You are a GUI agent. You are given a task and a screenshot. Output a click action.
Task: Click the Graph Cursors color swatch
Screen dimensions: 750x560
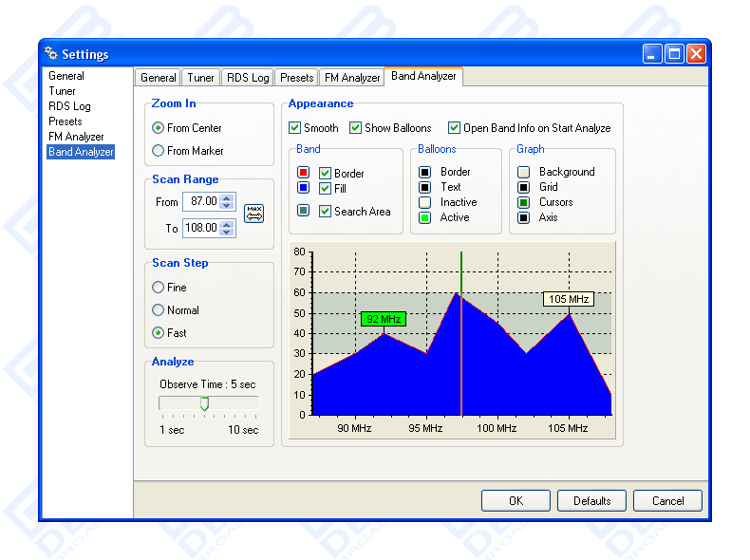523,202
